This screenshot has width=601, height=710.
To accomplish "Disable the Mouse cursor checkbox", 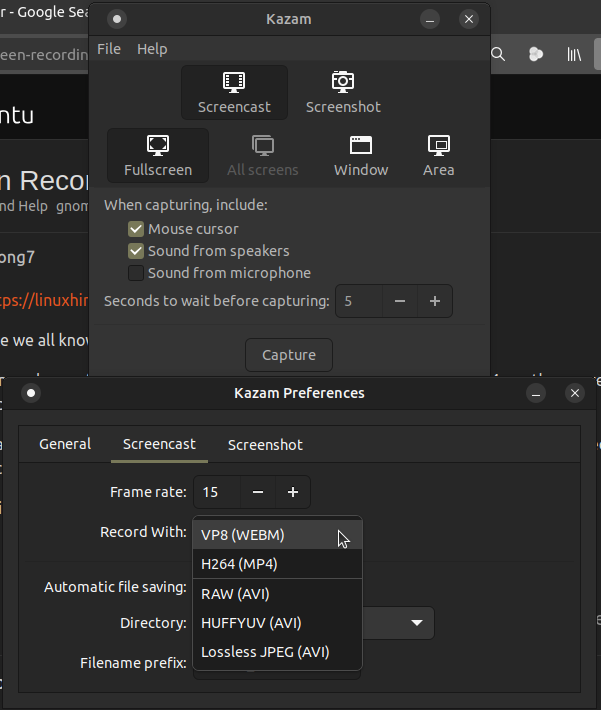I will click(136, 229).
